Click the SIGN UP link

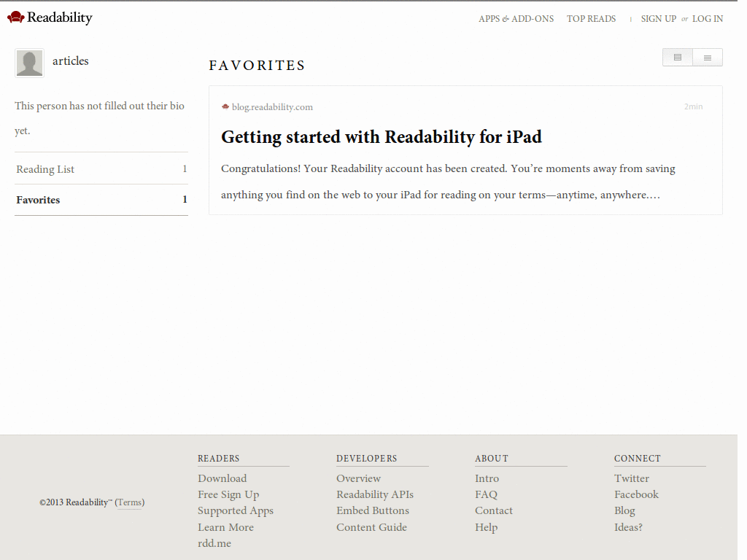[x=659, y=18]
